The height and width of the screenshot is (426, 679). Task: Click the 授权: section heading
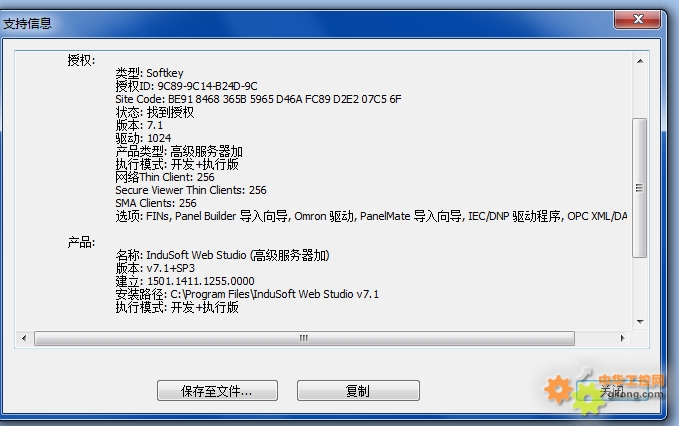coord(81,60)
